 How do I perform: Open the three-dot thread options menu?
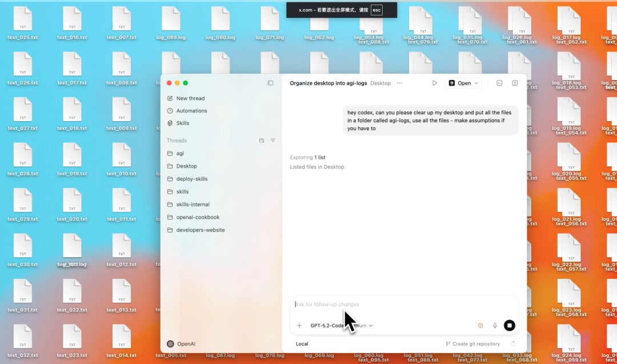[x=399, y=83]
